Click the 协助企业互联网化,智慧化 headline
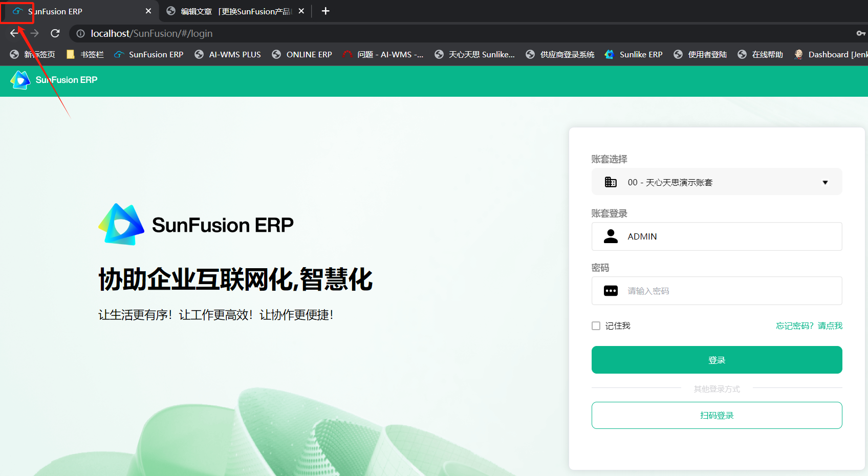The image size is (868, 476). (235, 279)
